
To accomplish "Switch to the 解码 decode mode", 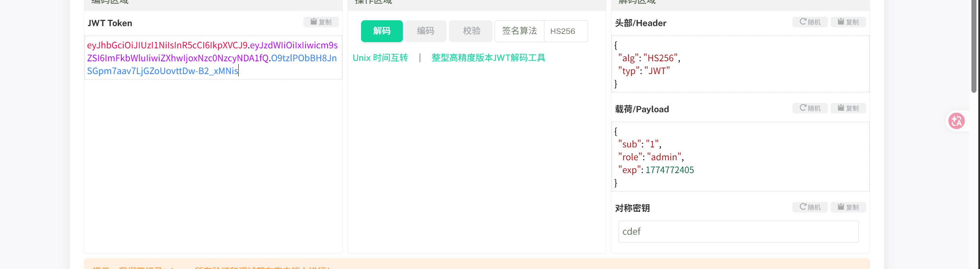I will [381, 31].
